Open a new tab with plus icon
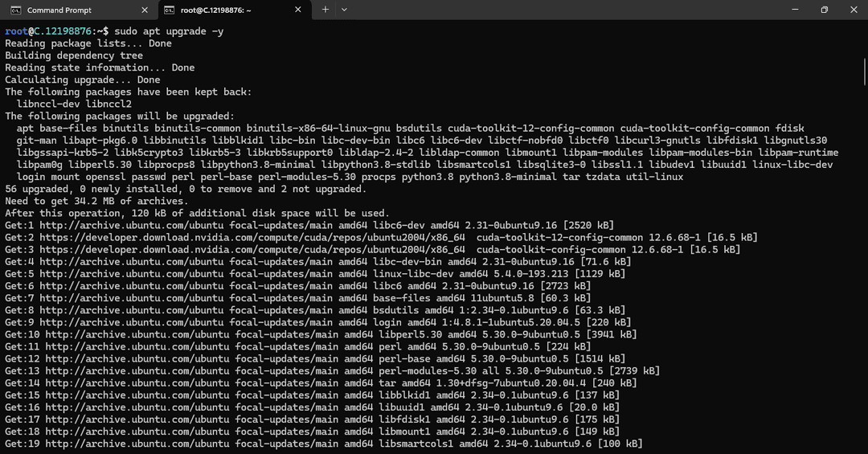Image resolution: width=868 pixels, height=454 pixels. (325, 10)
